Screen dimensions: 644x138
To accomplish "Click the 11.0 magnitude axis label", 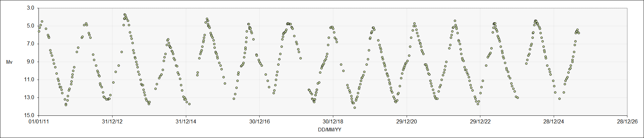I will 30,80.
